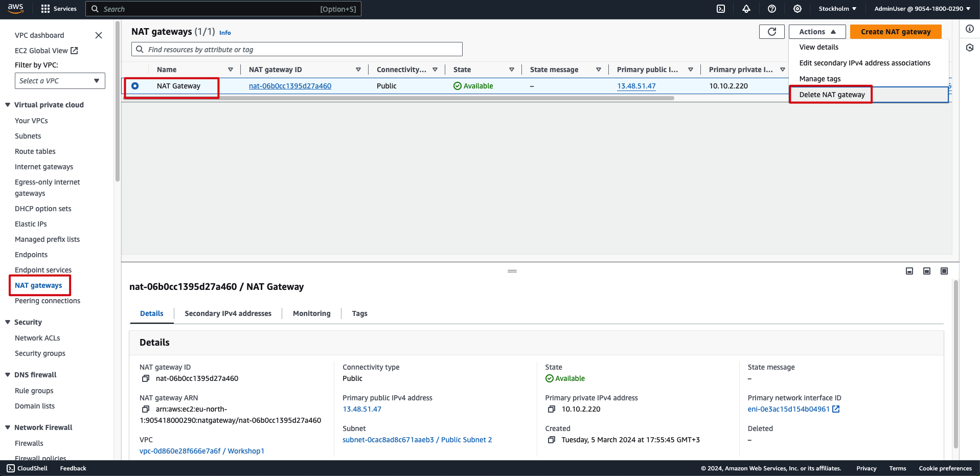Copy the NAT gateway ARN with copy icon
The height and width of the screenshot is (476, 980).
(x=146, y=409)
